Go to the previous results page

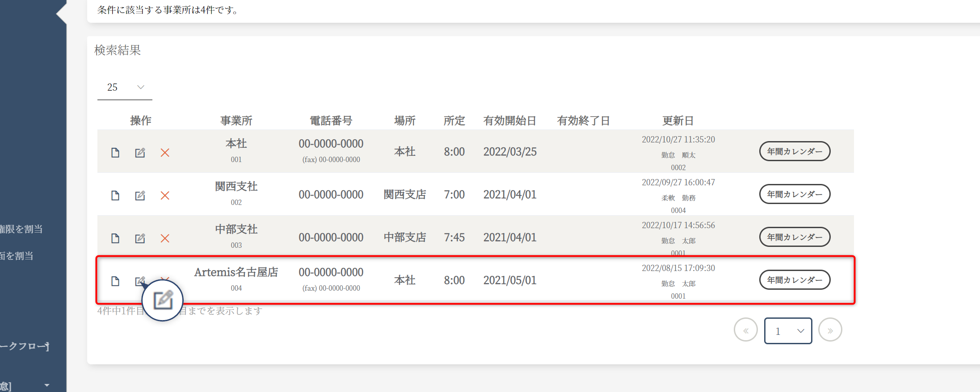click(x=745, y=330)
